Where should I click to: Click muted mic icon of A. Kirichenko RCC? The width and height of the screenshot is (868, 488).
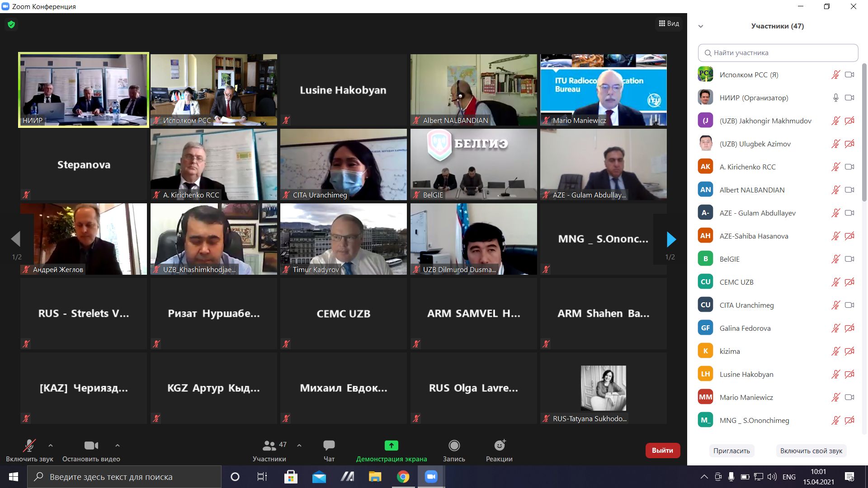835,167
